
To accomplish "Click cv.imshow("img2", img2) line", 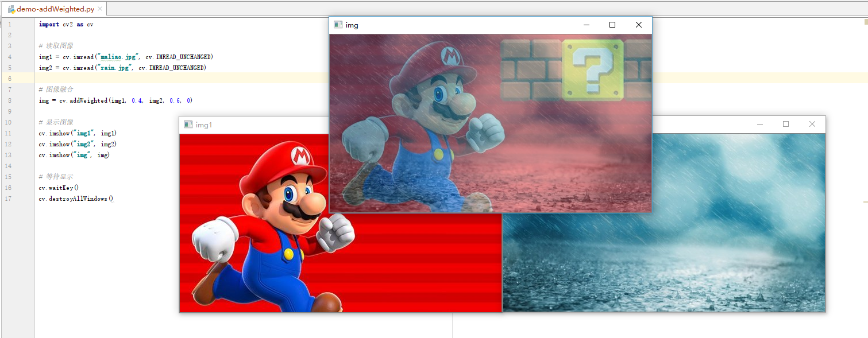I will pyautogui.click(x=78, y=144).
